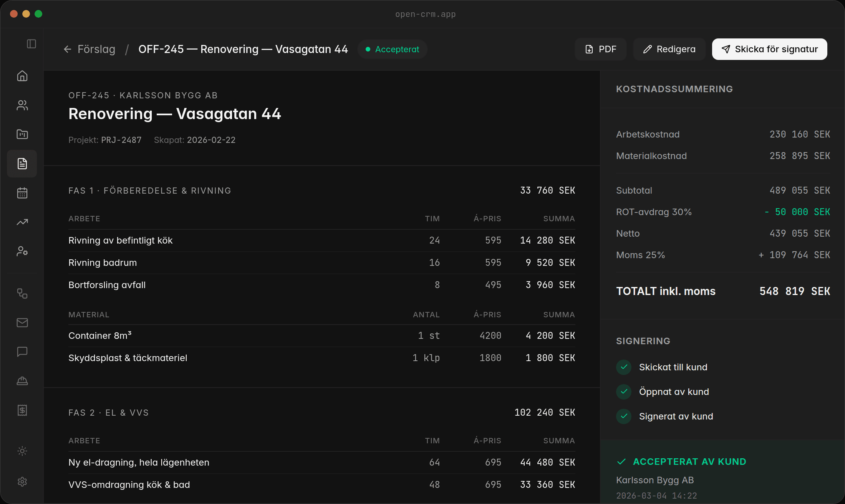The height and width of the screenshot is (504, 845).
Task: Open the Home icon in sidebar
Action: 22,76
